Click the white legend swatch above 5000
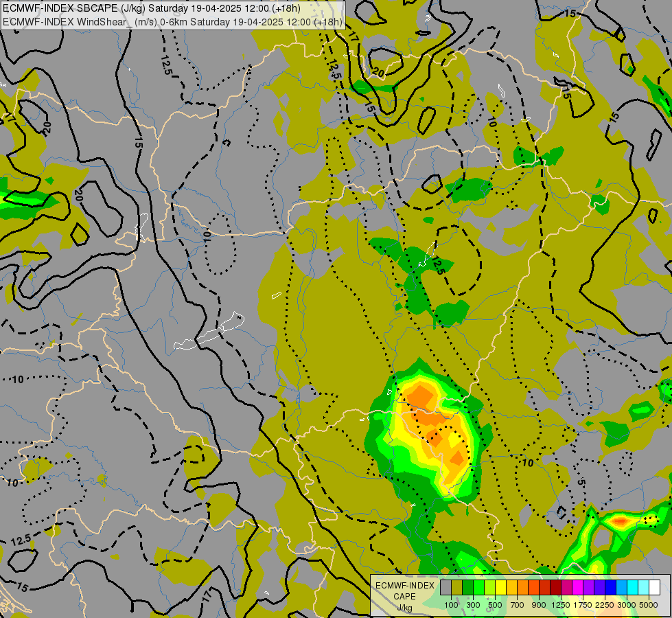The width and height of the screenshot is (672, 618). click(655, 587)
